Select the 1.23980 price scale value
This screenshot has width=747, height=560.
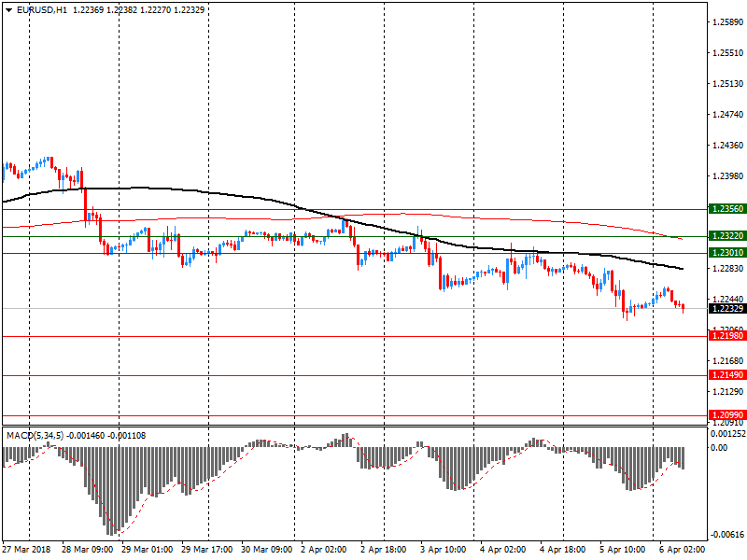(728, 176)
